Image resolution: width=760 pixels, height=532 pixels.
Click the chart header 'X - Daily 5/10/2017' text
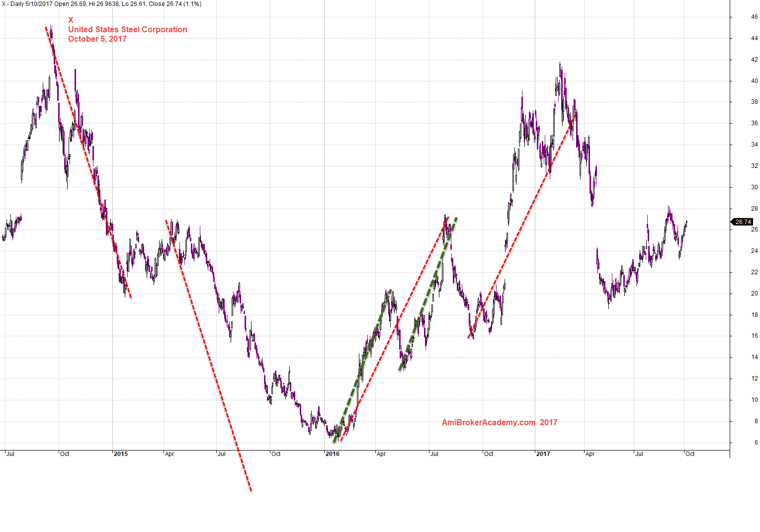pyautogui.click(x=27, y=4)
